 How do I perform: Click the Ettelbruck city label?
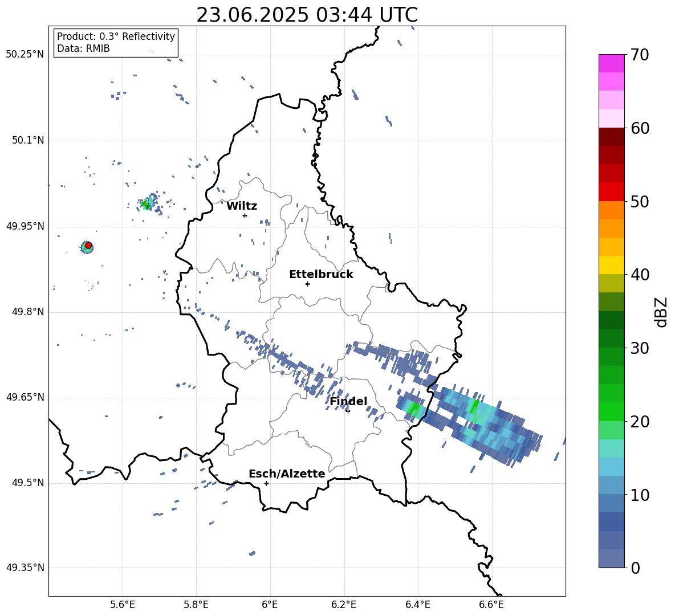tap(321, 275)
